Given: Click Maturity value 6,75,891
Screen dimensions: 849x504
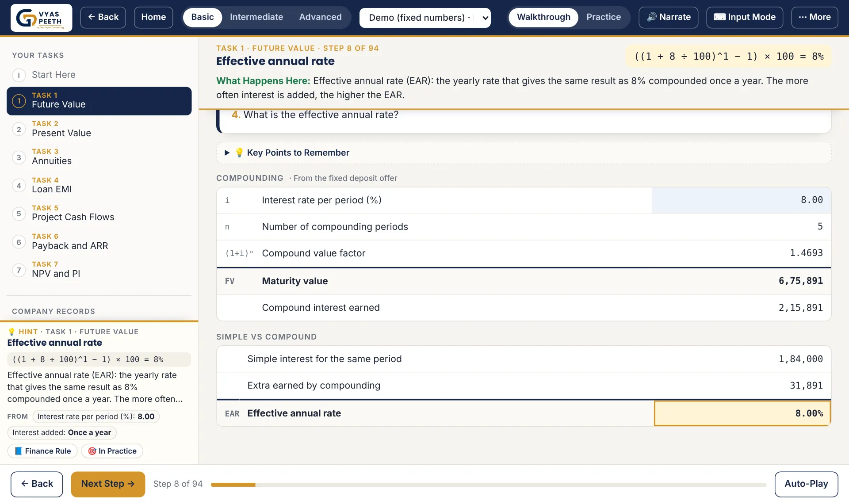Looking at the screenshot, I should 800,281.
